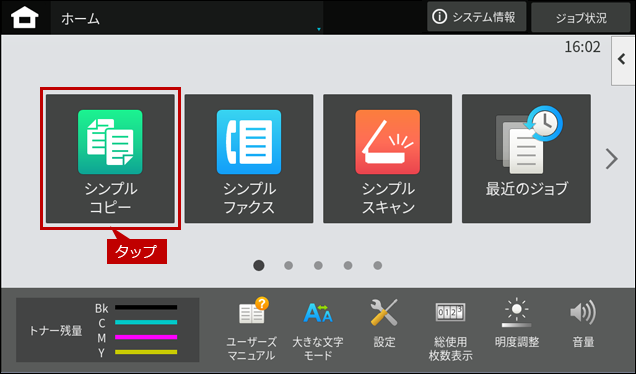Open the シンプルコピー (Simple Copy) tile
Image resolution: width=636 pixels, height=374 pixels.
110,159
